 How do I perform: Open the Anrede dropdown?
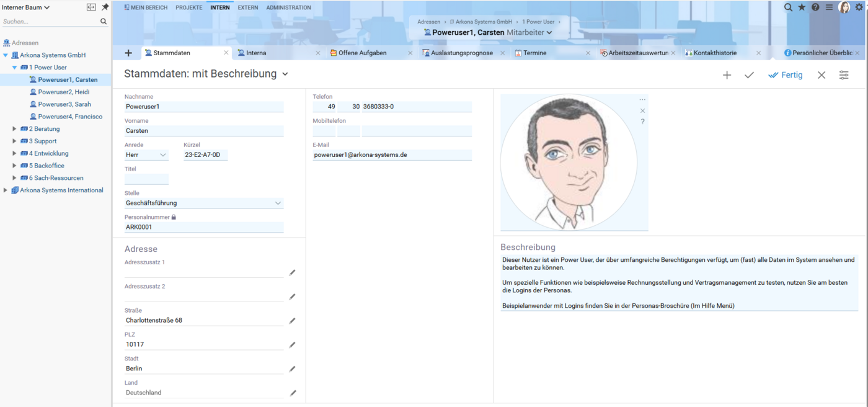162,155
